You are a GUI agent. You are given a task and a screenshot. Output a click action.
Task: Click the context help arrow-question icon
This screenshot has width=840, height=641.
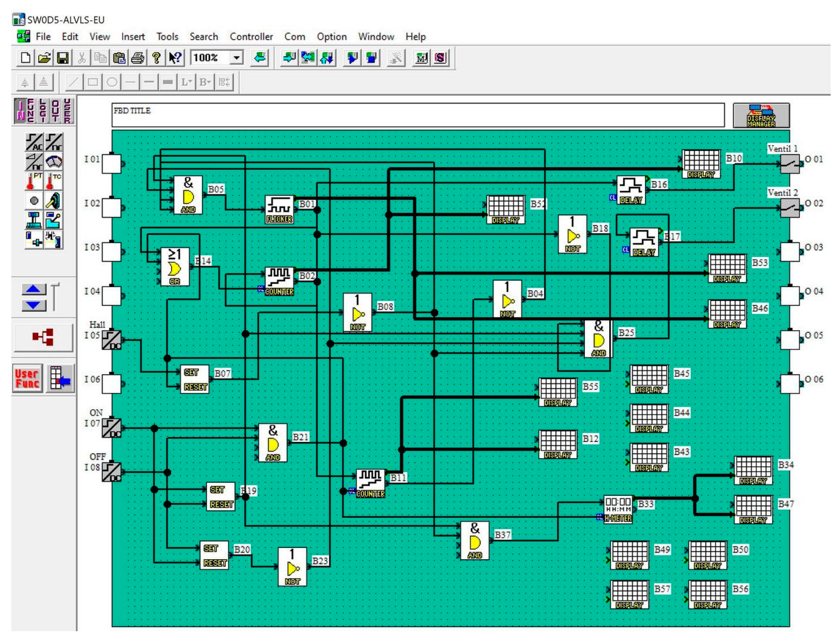click(175, 58)
